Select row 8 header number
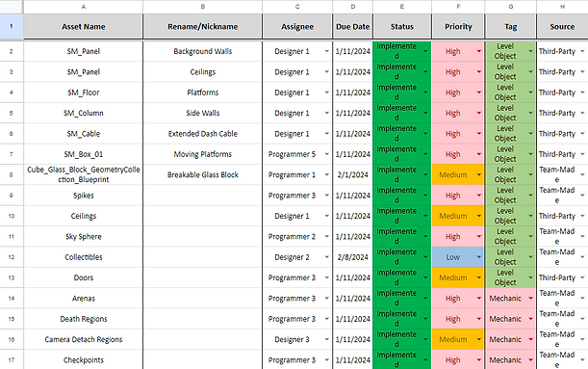This screenshot has height=369, width=588. 12,174
